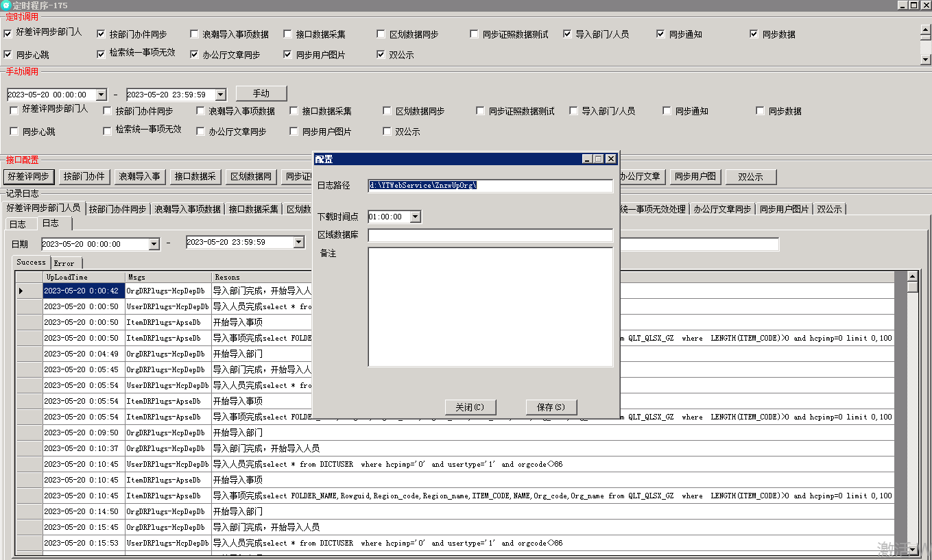Click the 手动 button
Screen dimensions: 932x560
click(x=261, y=93)
